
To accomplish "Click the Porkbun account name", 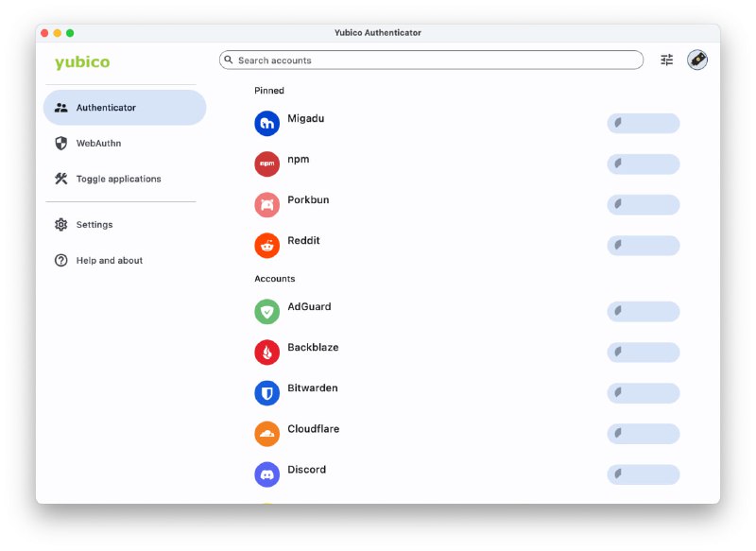I will tap(308, 199).
